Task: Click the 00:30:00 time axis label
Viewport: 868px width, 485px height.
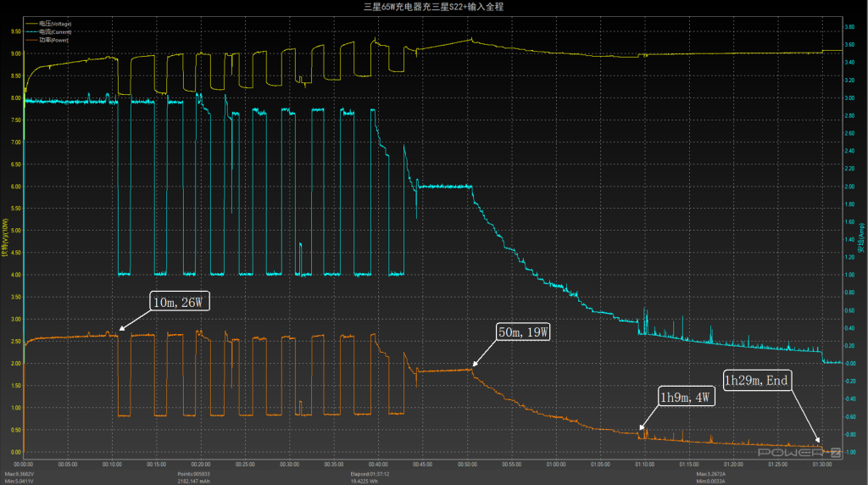Action: click(x=290, y=465)
